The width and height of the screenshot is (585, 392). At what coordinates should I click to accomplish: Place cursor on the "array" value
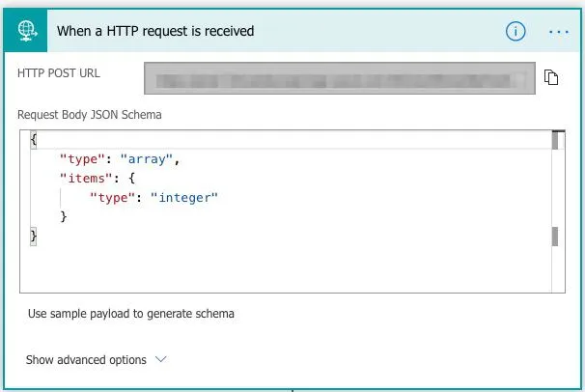coord(149,159)
